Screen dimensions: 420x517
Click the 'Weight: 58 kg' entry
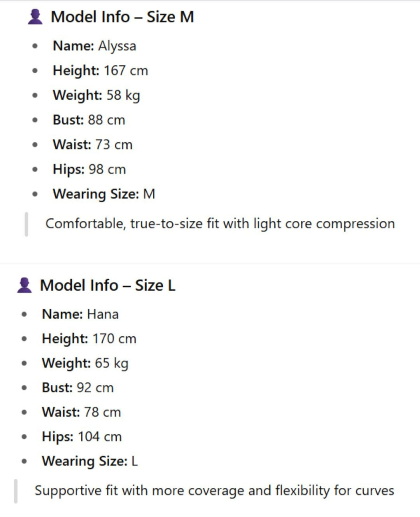96,96
